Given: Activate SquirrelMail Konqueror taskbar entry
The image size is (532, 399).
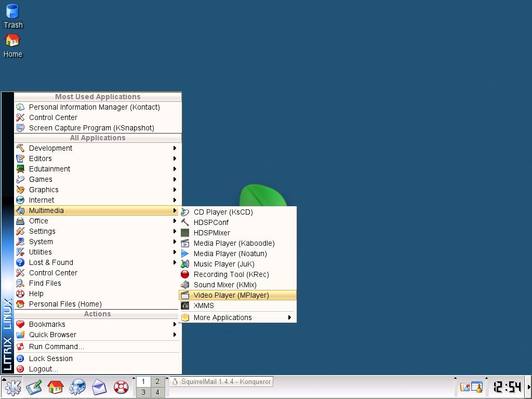Looking at the screenshot, I should 221,382.
